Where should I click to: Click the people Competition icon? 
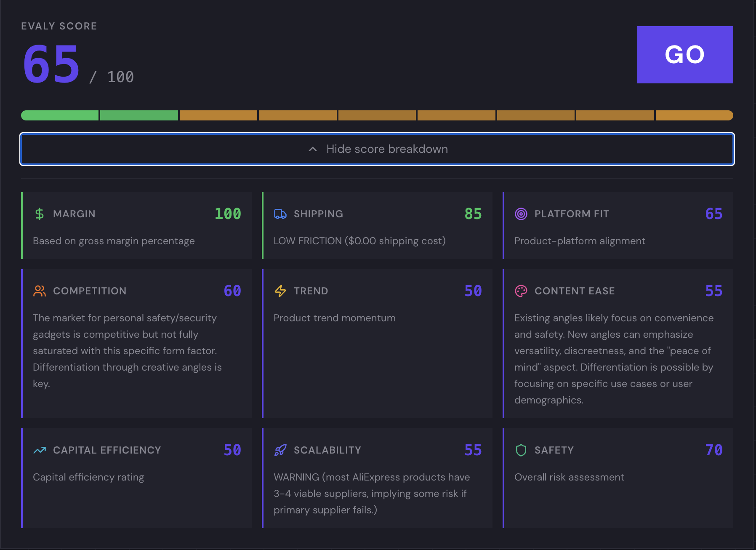[x=39, y=291]
